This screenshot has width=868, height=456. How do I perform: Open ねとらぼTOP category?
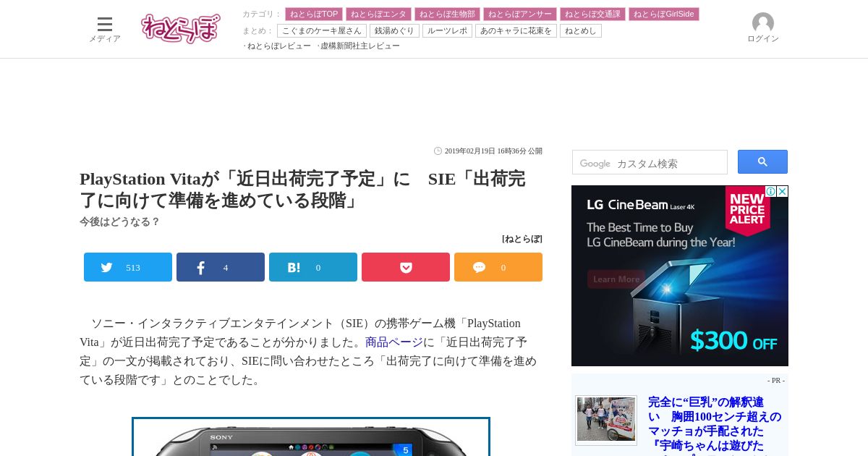(x=314, y=14)
